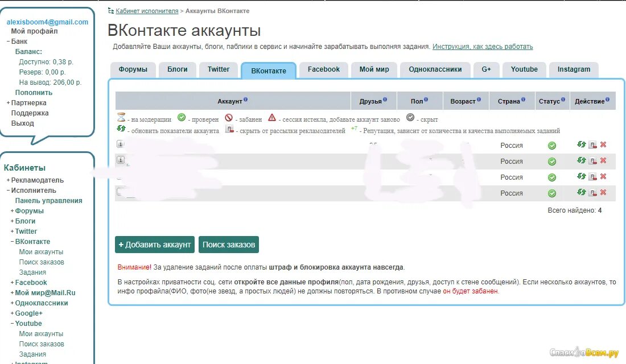Image resolution: width=626 pixels, height=364 pixels.
Task: Click the Добавить аккаунт button
Action: [x=155, y=245]
